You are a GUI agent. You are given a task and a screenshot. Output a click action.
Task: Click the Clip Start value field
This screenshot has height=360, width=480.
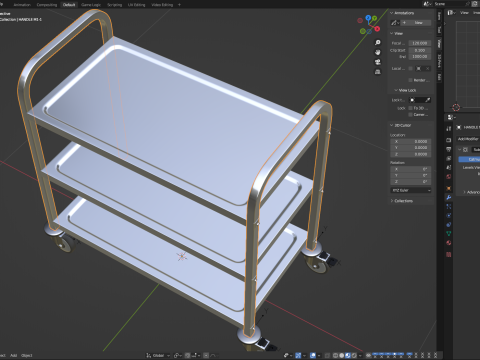(420, 50)
